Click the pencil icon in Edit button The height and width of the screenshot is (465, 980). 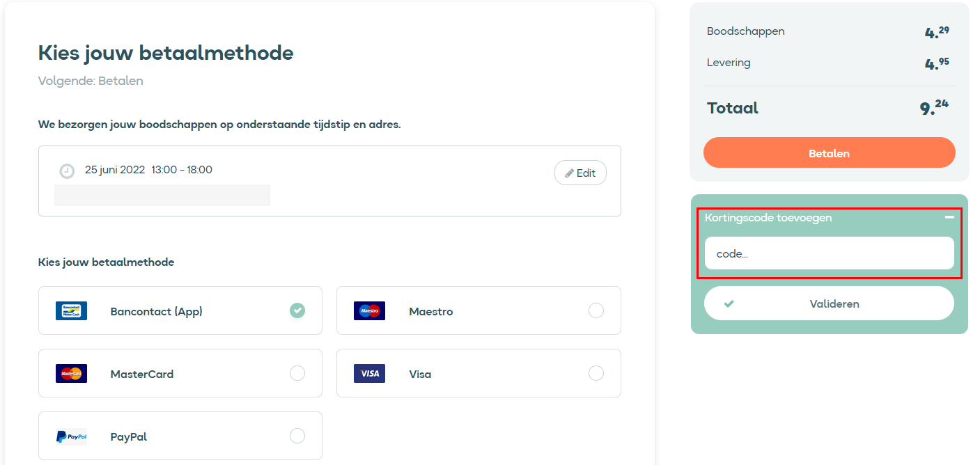coord(569,173)
